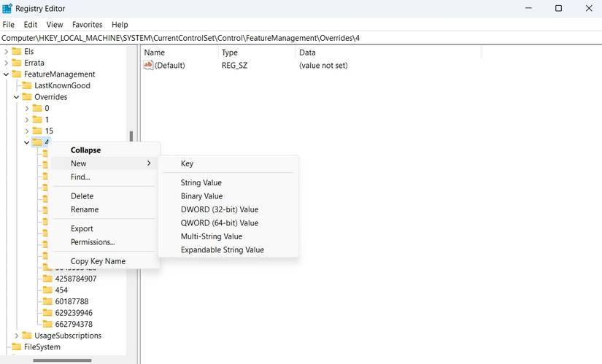Click the tree's horizontal scrollbar thumb

(62, 360)
